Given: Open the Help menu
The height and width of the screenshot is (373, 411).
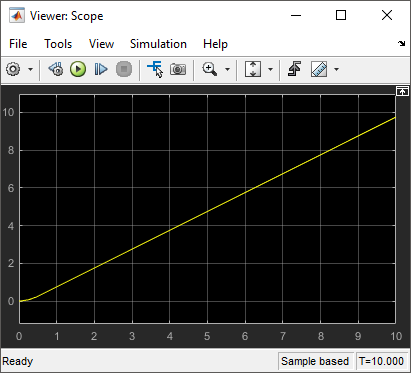Looking at the screenshot, I should click(215, 44).
